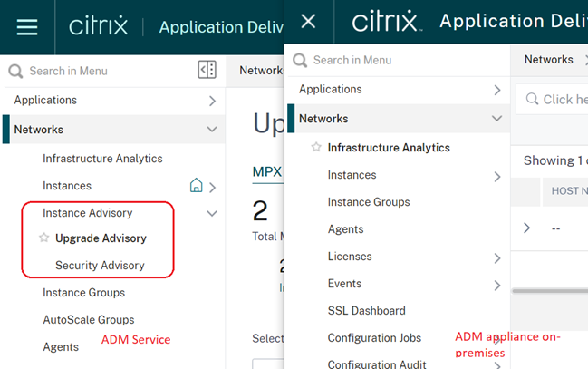The width and height of the screenshot is (588, 369).
Task: Open Licenses in on-premises menu
Action: pos(350,257)
